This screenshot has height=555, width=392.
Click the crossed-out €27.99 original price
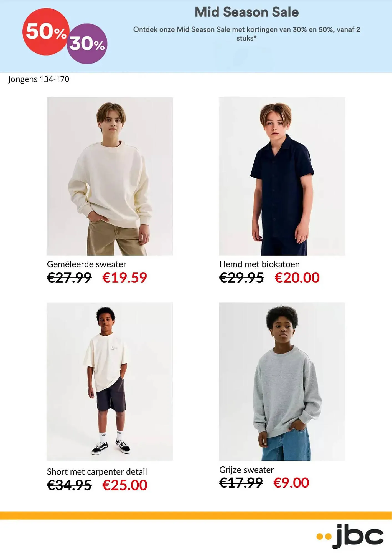[x=69, y=278]
